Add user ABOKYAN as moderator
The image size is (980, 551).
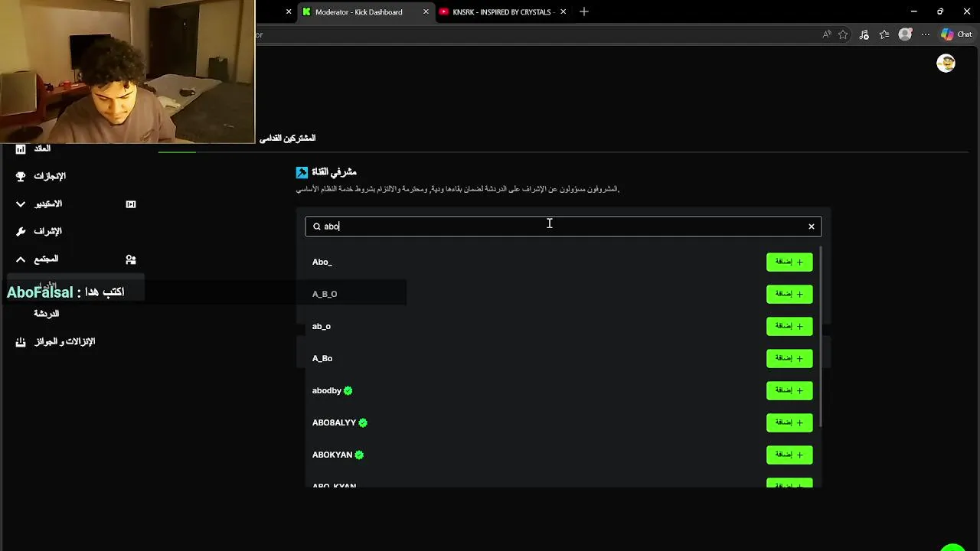pos(789,455)
